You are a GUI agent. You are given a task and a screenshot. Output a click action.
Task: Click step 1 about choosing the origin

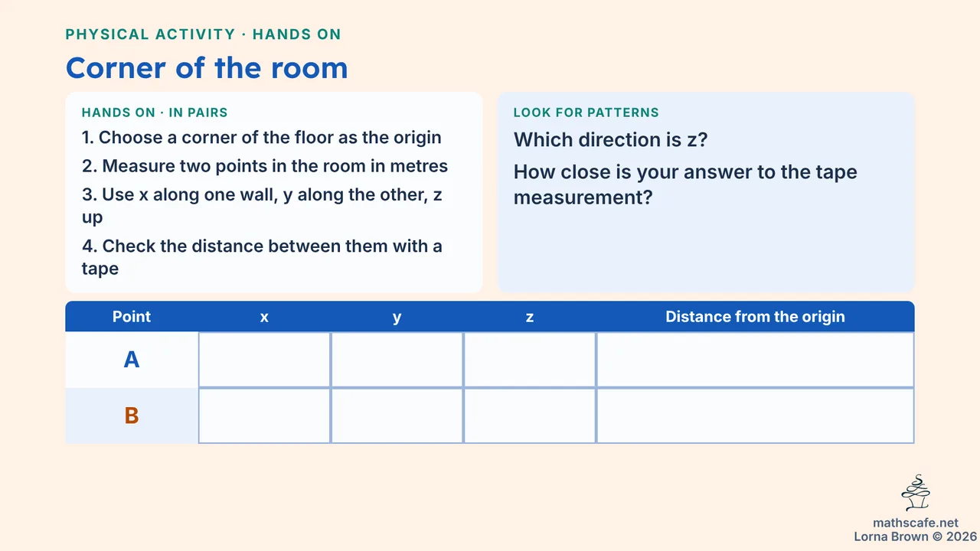262,138
